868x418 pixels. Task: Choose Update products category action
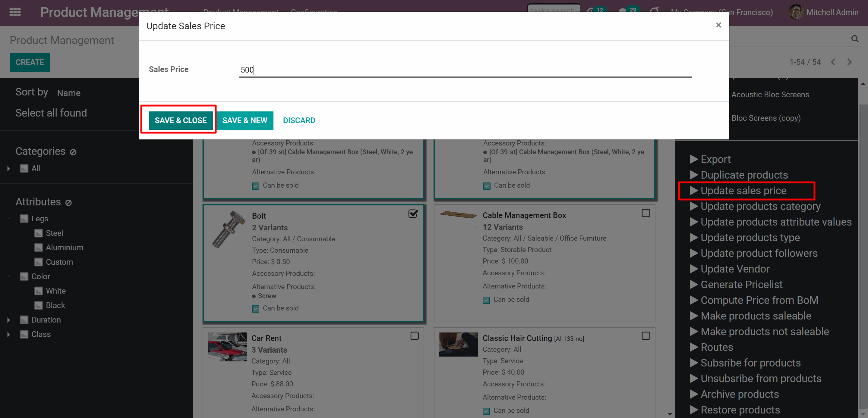click(760, 206)
